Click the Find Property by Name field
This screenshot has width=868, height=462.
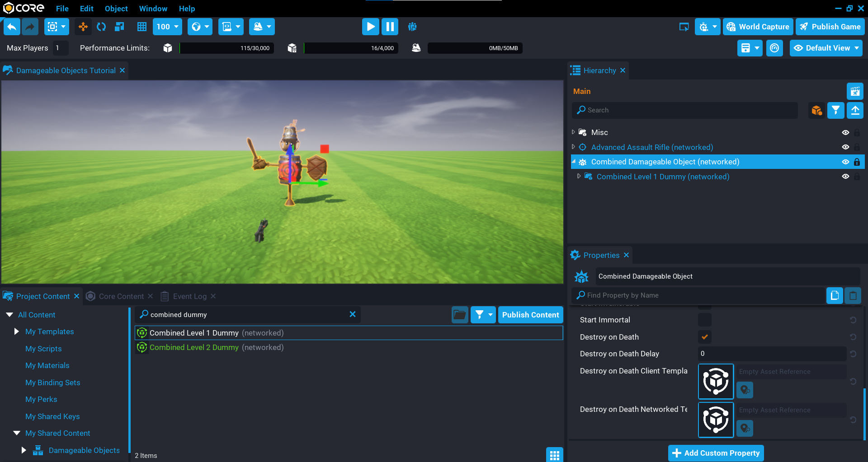[x=701, y=295]
